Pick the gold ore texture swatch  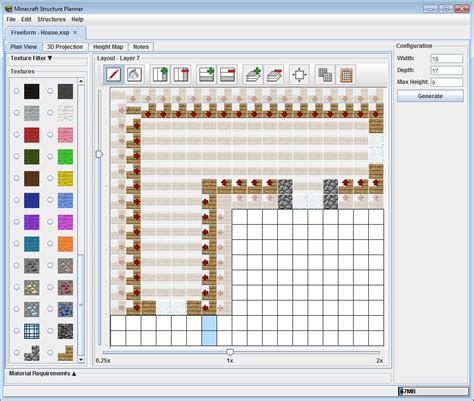[x=32, y=287]
